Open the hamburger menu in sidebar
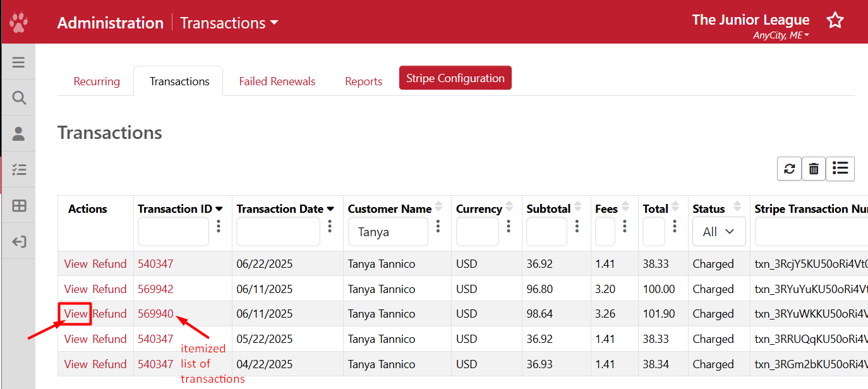The width and height of the screenshot is (868, 389). click(18, 62)
